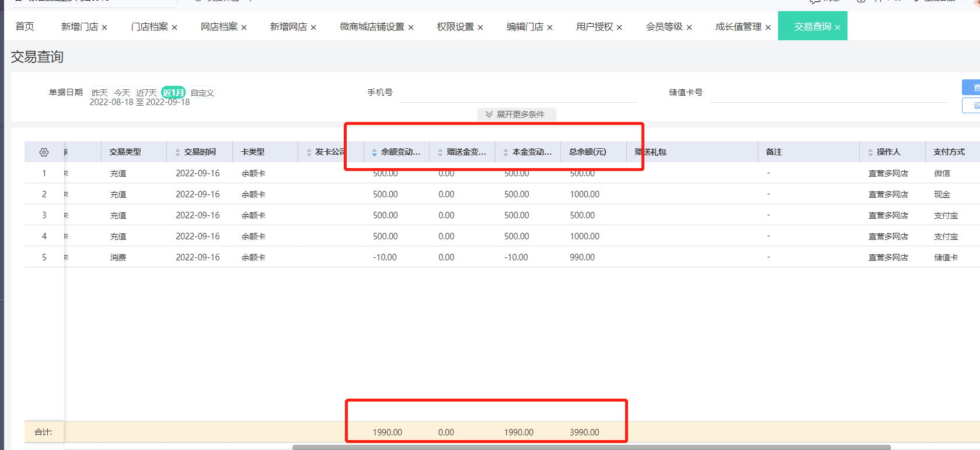This screenshot has width=980, height=450.
Task: Sort by 操作人 column arrows
Action: (x=870, y=152)
